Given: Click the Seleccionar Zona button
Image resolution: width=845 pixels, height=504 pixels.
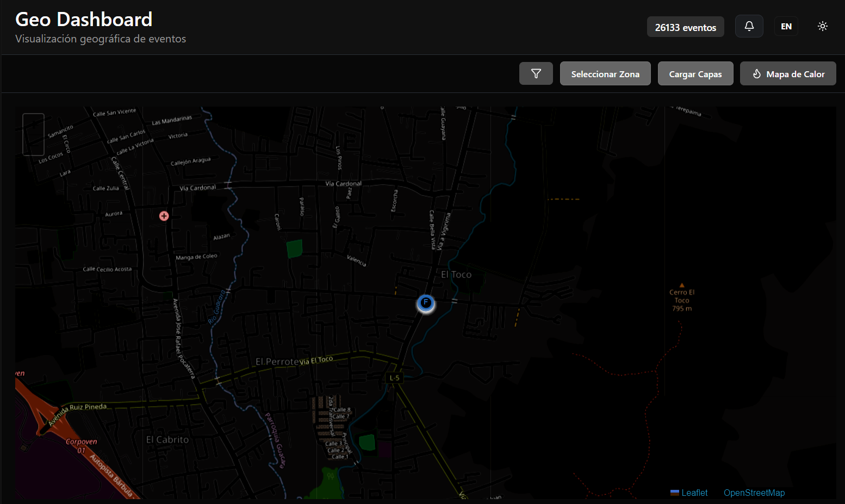Looking at the screenshot, I should pyautogui.click(x=605, y=73).
